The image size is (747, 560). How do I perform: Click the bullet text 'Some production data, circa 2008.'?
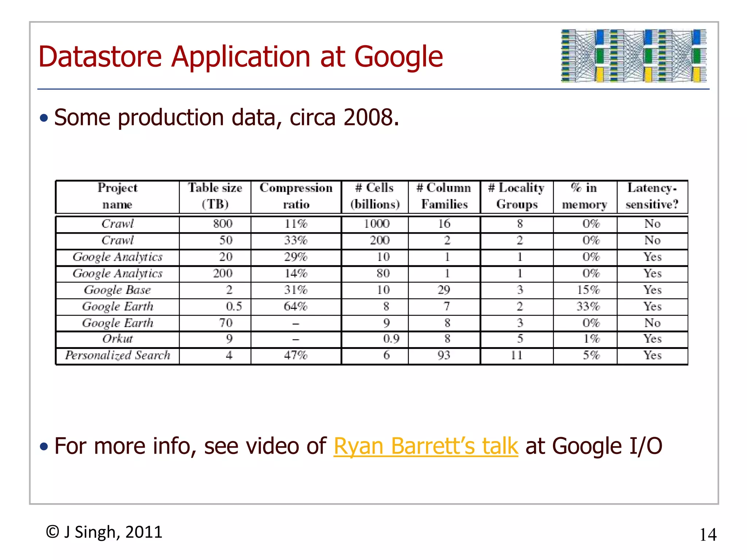227,117
